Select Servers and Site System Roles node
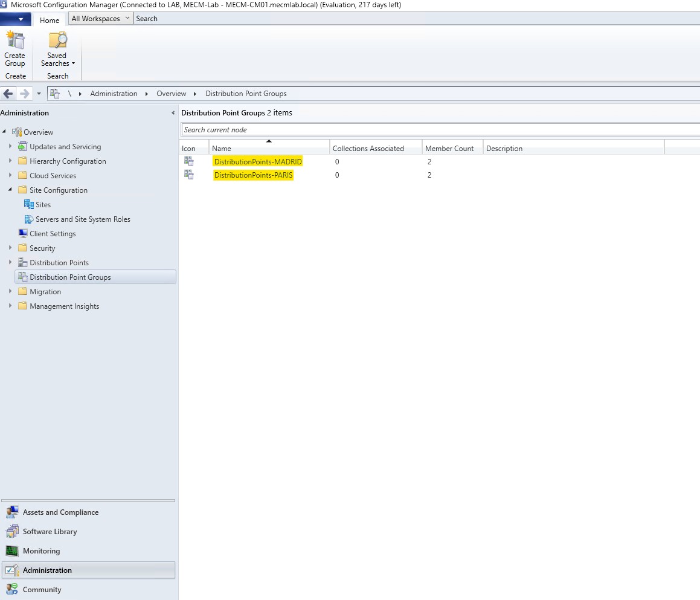 (83, 219)
